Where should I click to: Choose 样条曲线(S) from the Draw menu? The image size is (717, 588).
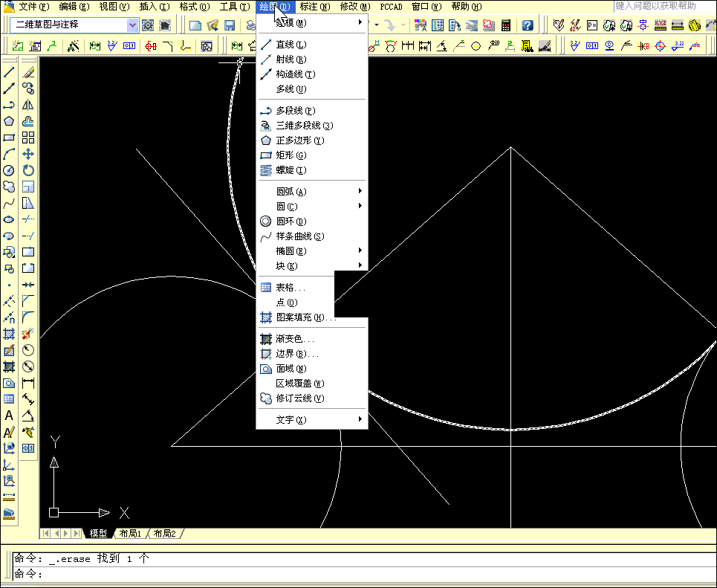click(312, 236)
